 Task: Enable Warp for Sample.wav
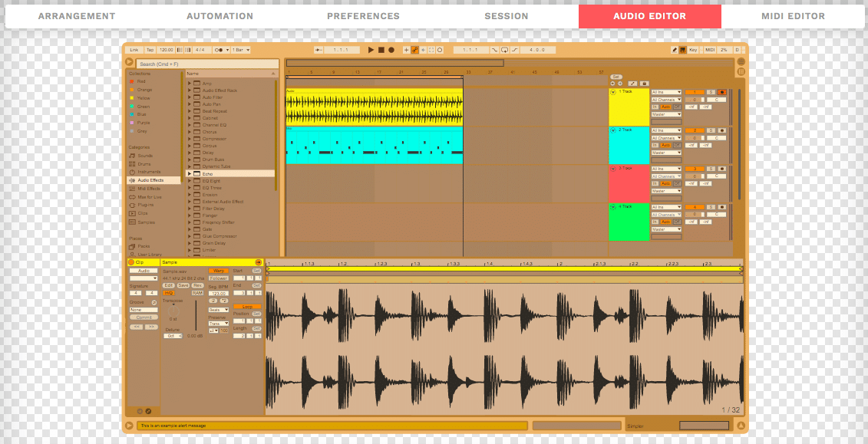point(219,271)
